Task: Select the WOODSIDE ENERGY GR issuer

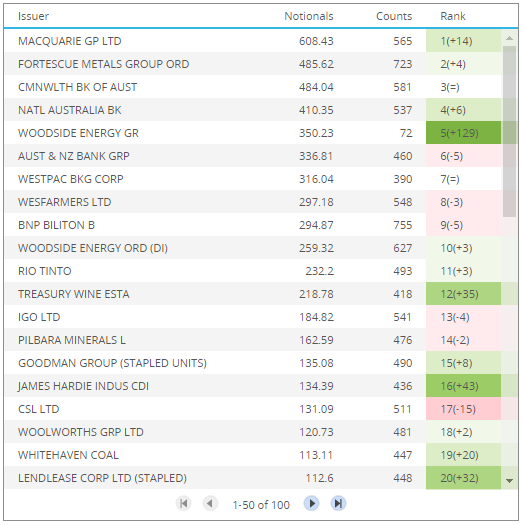Action: 78,133
